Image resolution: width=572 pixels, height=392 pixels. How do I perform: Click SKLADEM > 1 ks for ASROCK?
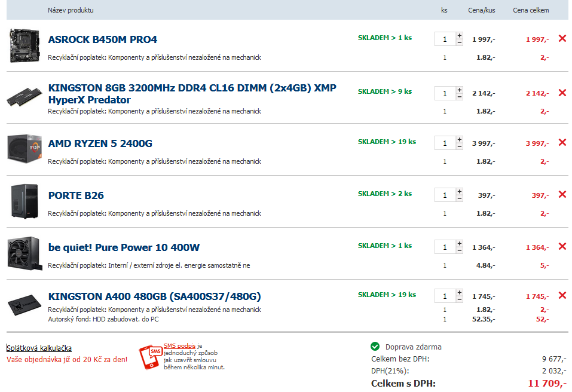[x=385, y=38]
